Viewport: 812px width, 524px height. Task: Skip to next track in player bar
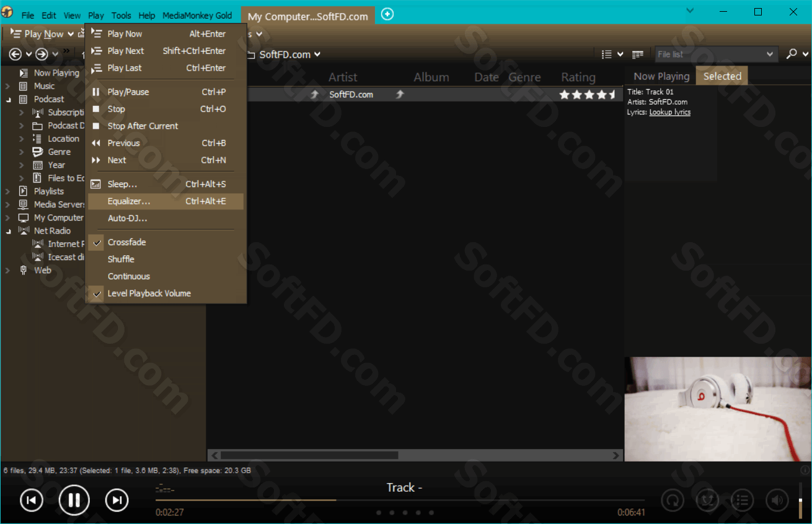point(117,500)
